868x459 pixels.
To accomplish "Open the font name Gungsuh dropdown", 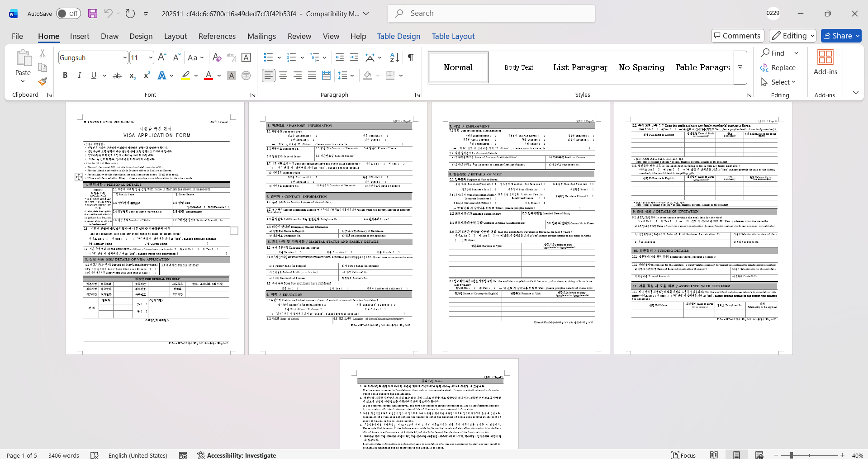I will tap(125, 58).
